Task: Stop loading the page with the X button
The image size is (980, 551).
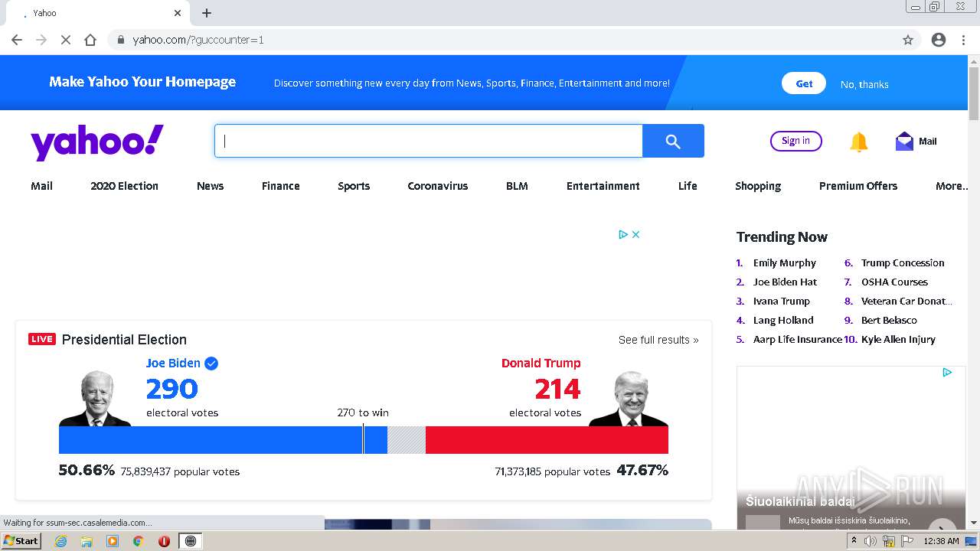Action: (66, 40)
